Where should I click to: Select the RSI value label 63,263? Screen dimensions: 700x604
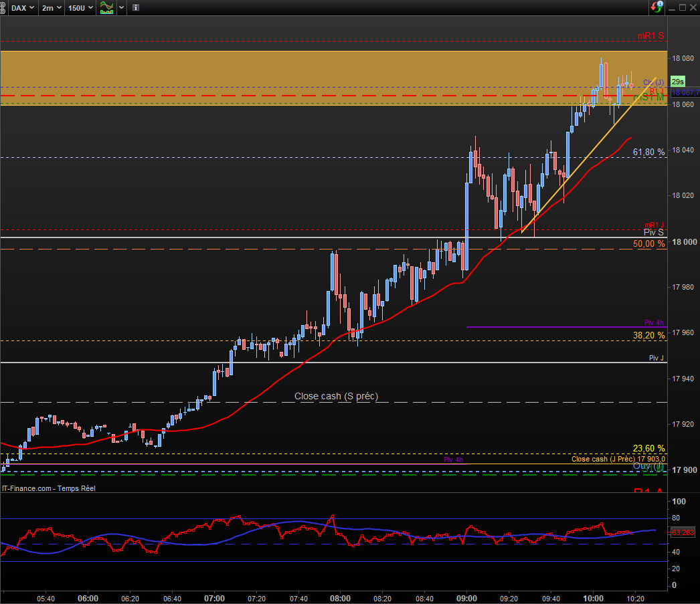coord(683,532)
